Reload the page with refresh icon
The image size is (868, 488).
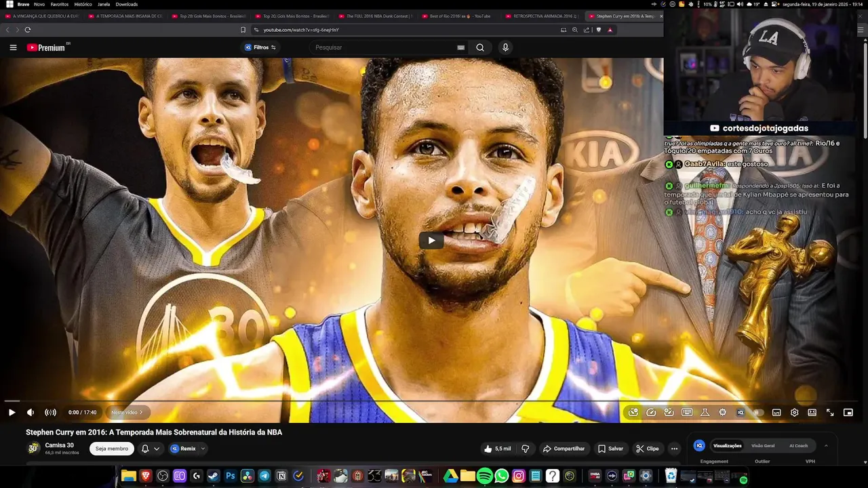pyautogui.click(x=28, y=30)
